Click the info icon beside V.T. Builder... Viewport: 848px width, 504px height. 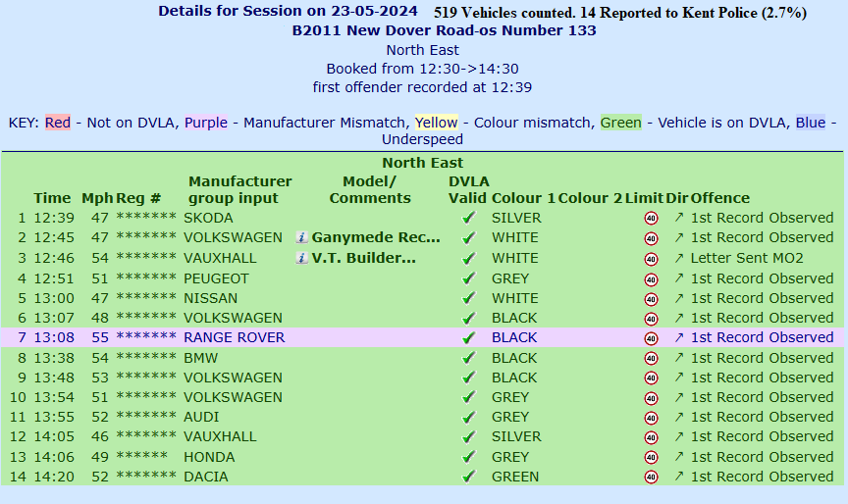tap(301, 258)
